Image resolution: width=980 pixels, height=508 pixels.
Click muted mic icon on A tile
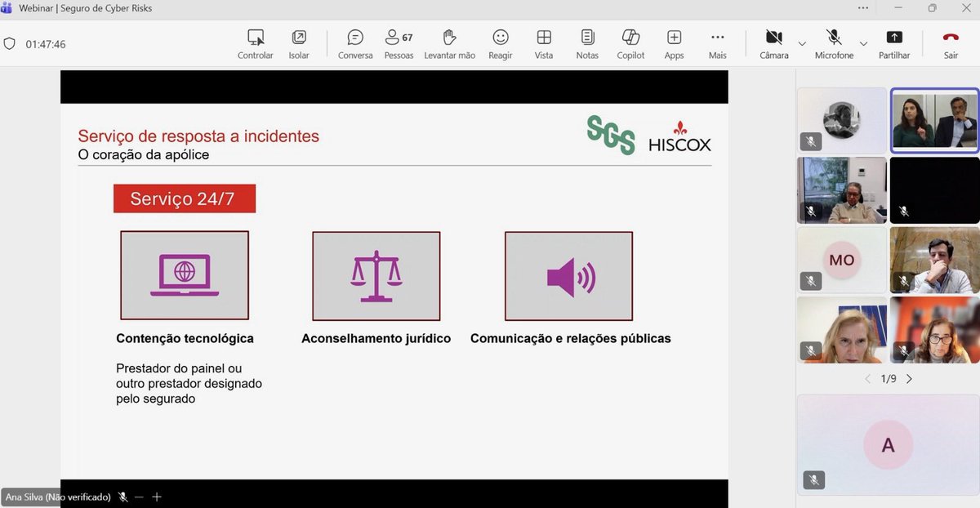point(813,480)
